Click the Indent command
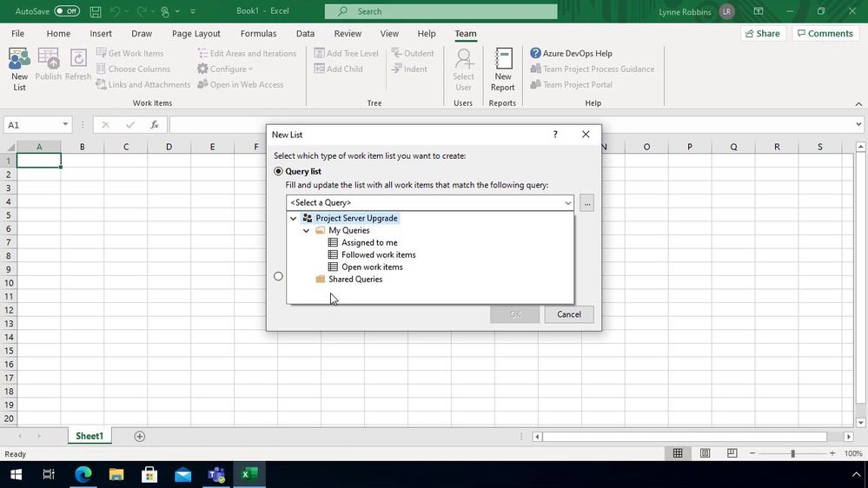The height and width of the screenshot is (488, 868). coord(409,69)
